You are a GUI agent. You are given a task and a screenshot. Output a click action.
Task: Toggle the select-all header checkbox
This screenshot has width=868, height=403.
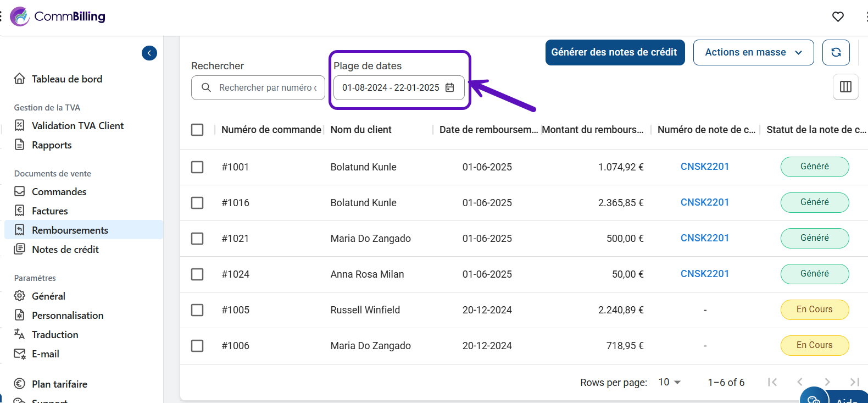197,130
